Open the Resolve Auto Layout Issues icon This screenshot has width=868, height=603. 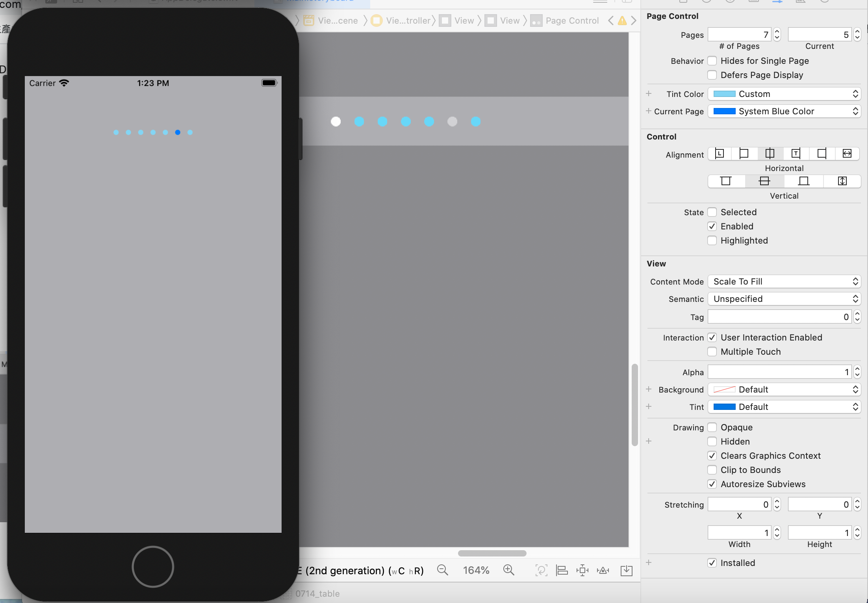click(603, 570)
